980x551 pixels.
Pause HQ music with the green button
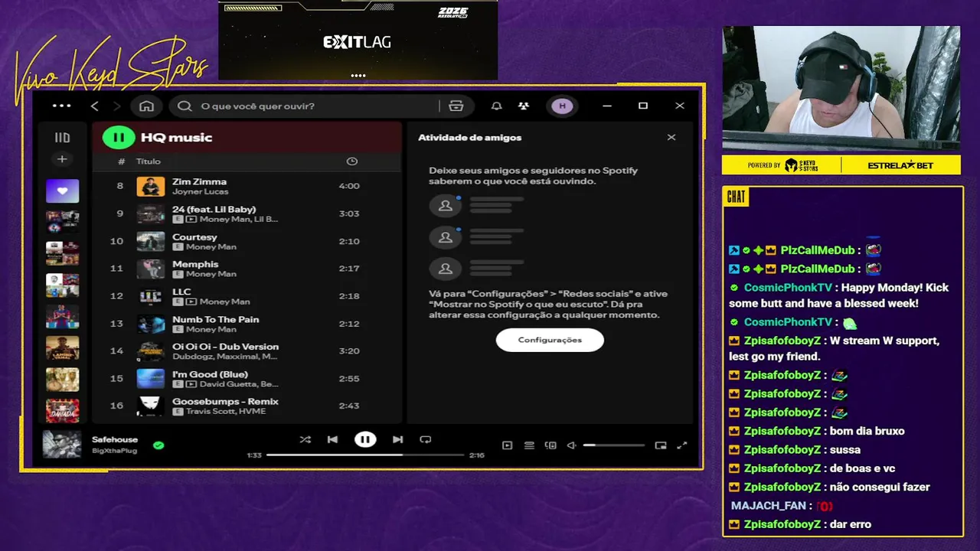tap(119, 138)
